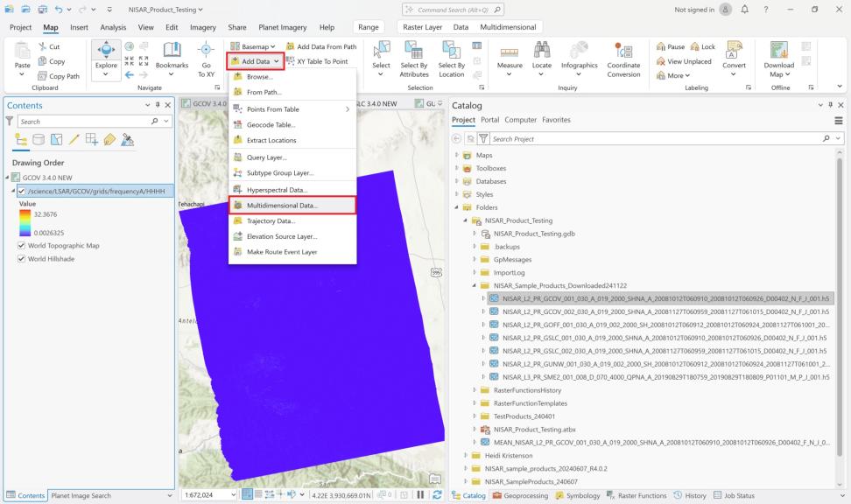Screen dimensions: 851x504
Task: Click XY Table To Point
Action: click(x=317, y=61)
